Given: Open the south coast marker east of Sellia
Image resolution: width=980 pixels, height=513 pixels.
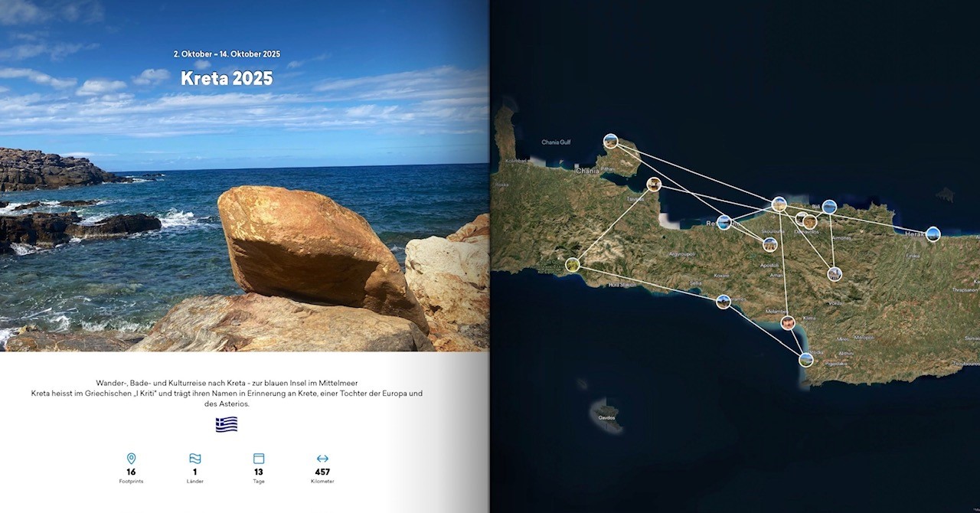Looking at the screenshot, I should pos(724,302).
